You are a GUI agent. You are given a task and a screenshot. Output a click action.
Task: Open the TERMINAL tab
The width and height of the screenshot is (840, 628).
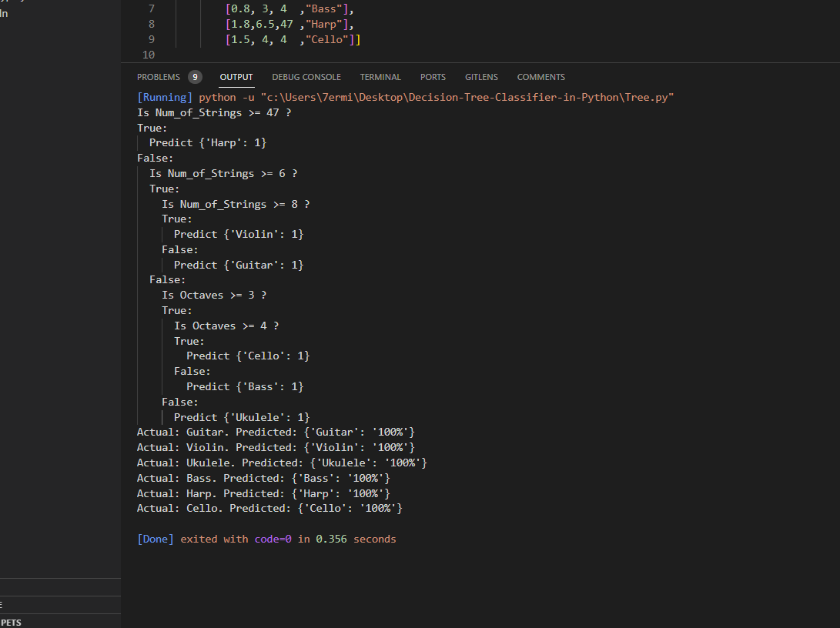[380, 76]
